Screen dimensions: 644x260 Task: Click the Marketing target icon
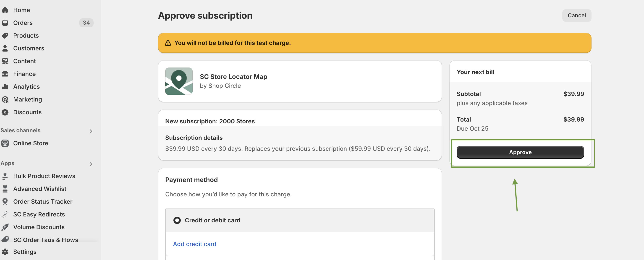(x=5, y=99)
